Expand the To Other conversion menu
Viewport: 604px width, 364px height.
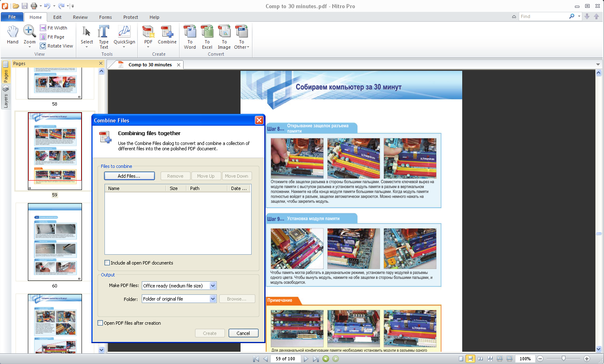[242, 37]
